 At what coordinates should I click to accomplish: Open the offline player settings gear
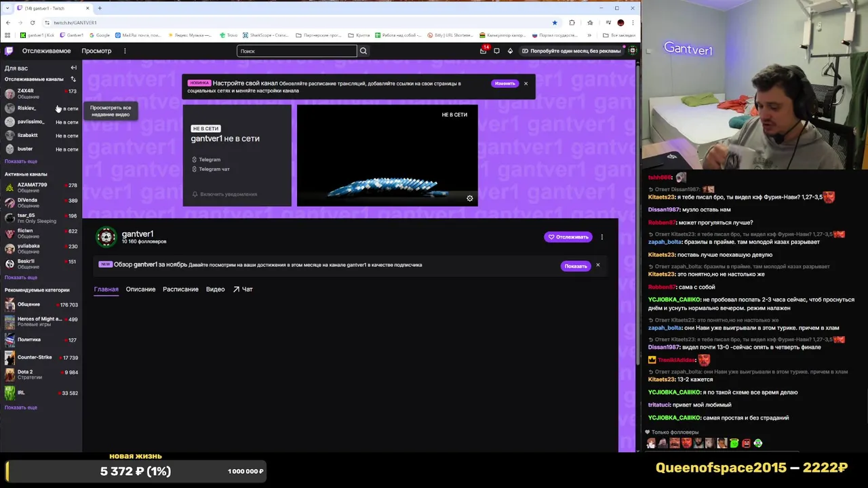click(x=469, y=198)
